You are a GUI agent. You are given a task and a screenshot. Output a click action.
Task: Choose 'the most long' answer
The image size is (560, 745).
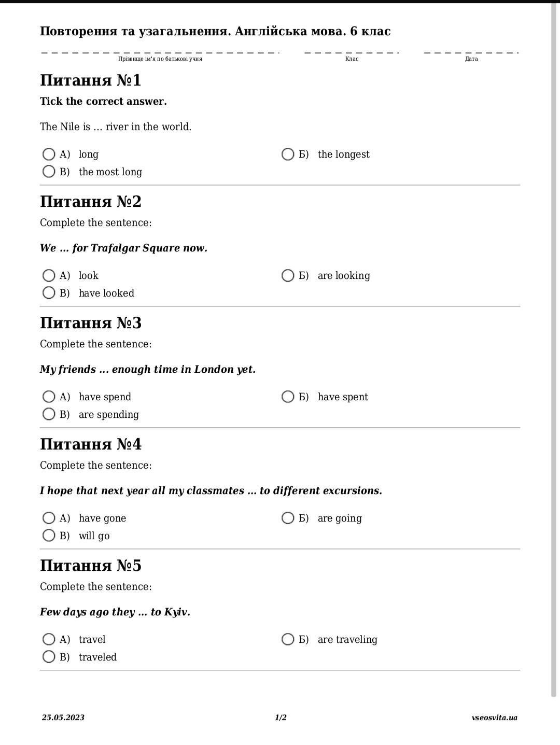click(49, 172)
